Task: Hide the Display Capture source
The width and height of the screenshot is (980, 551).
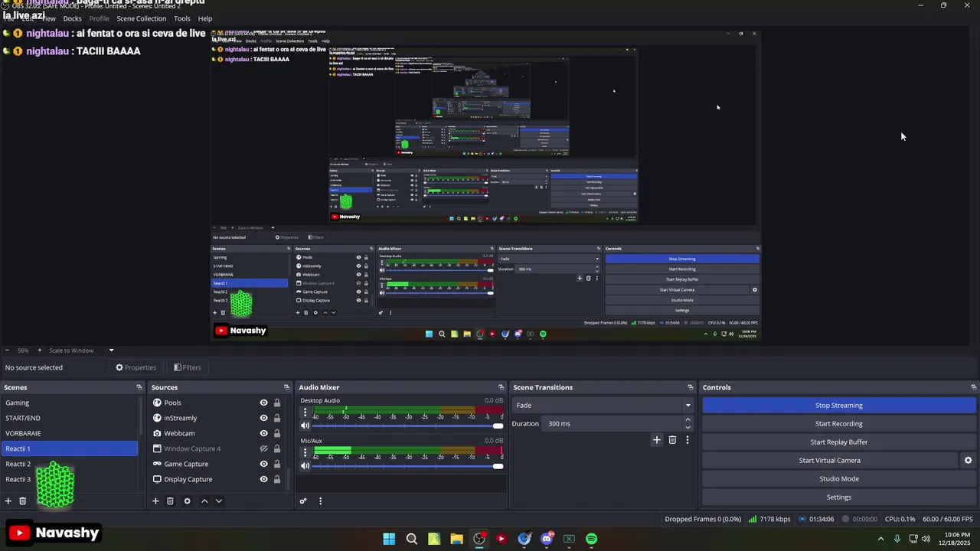Action: [x=263, y=479]
